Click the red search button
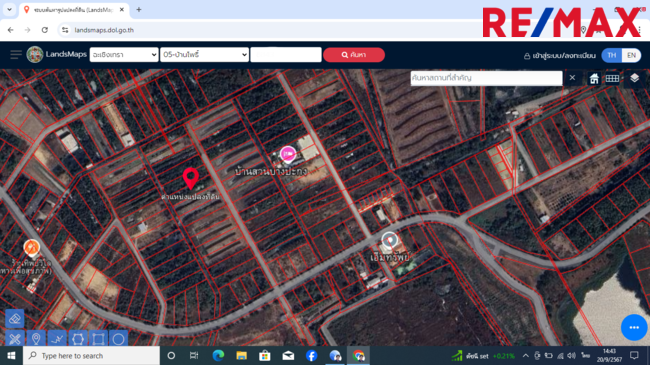Image resolution: width=650 pixels, height=365 pixels. pos(354,55)
